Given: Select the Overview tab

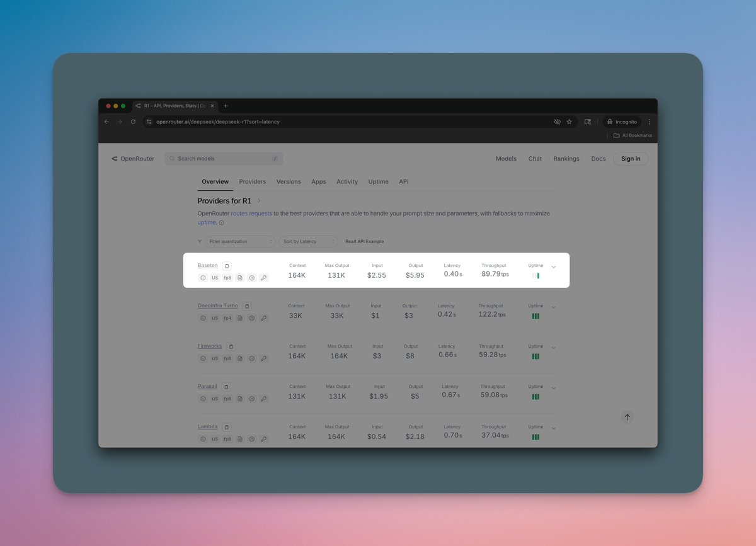Looking at the screenshot, I should pyautogui.click(x=215, y=181).
